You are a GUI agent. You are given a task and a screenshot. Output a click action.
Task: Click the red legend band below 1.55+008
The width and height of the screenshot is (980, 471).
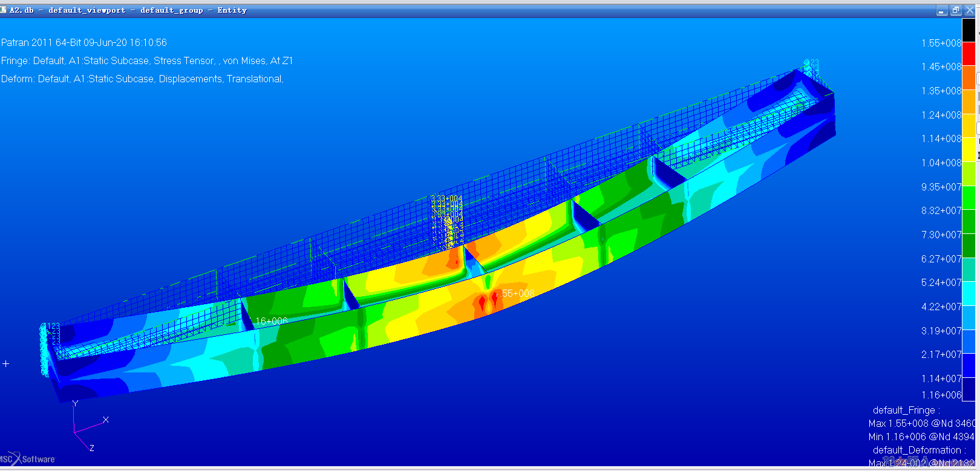coord(969,54)
